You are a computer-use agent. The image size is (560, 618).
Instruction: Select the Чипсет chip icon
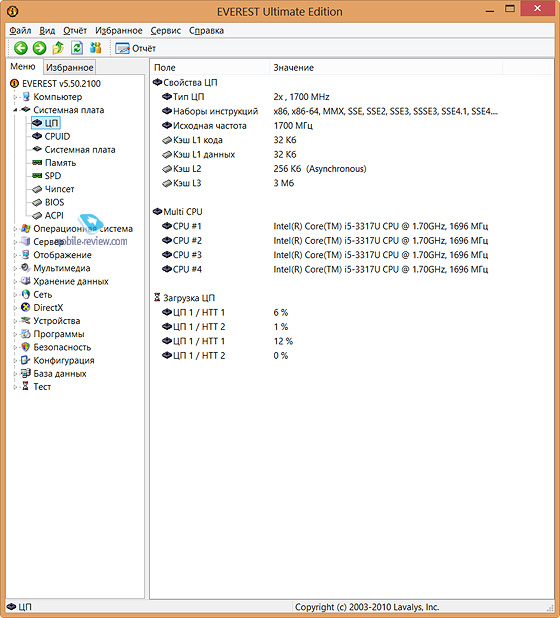(x=37, y=189)
